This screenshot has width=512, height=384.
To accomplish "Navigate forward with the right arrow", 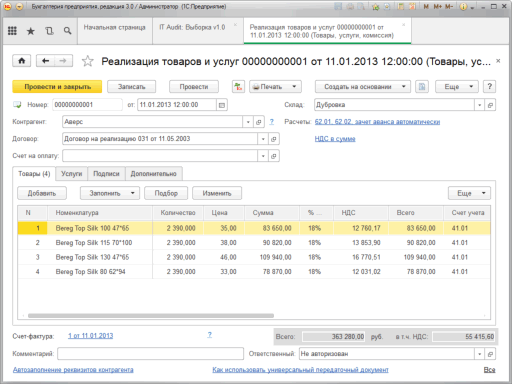I will pos(63,61).
